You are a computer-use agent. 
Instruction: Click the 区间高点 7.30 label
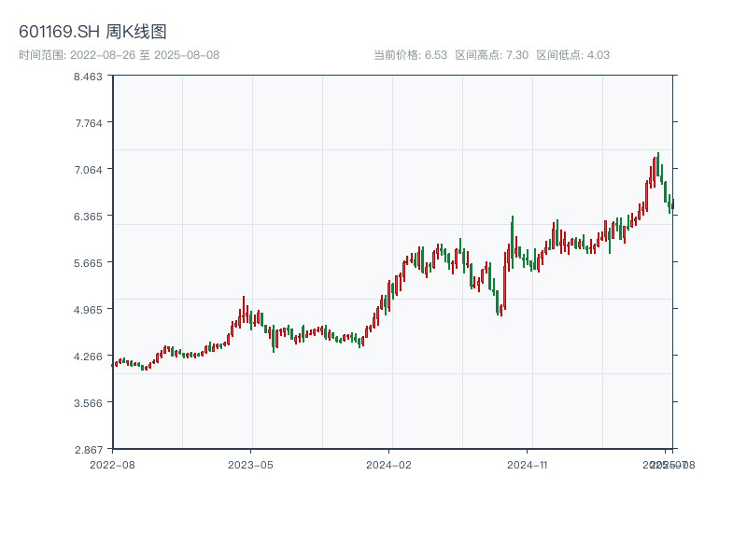(491, 55)
